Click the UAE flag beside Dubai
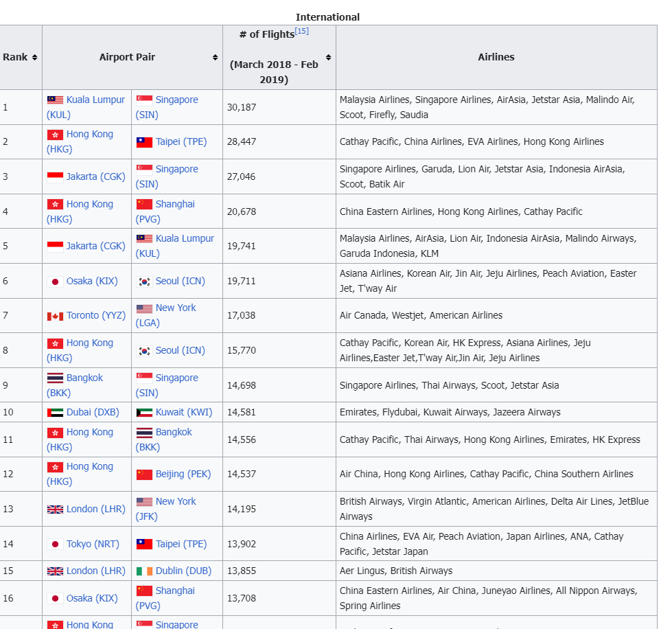 pos(56,413)
